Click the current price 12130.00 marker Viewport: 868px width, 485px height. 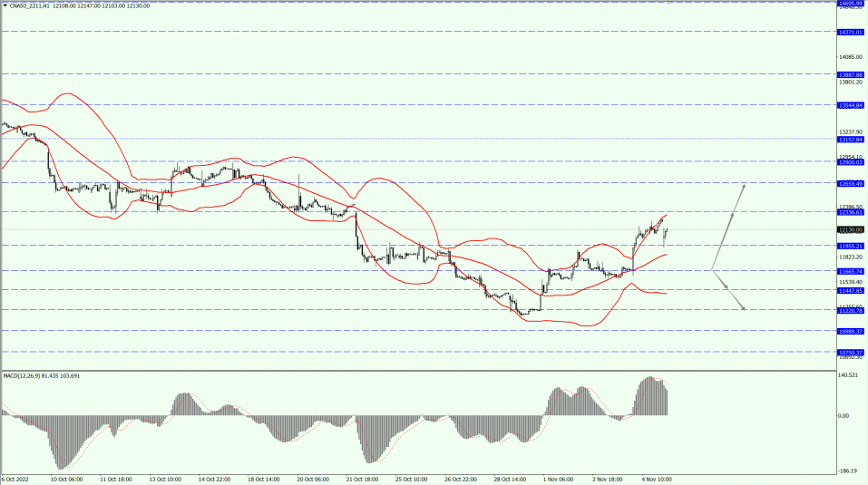click(x=850, y=230)
